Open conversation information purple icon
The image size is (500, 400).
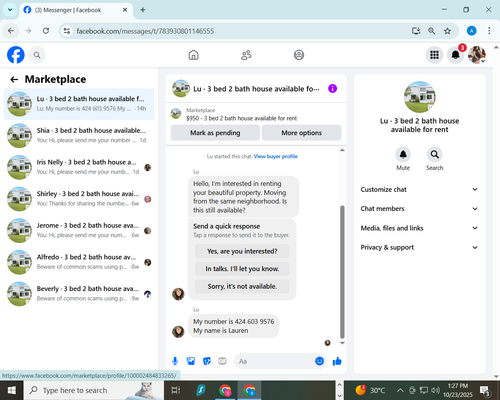[x=332, y=89]
